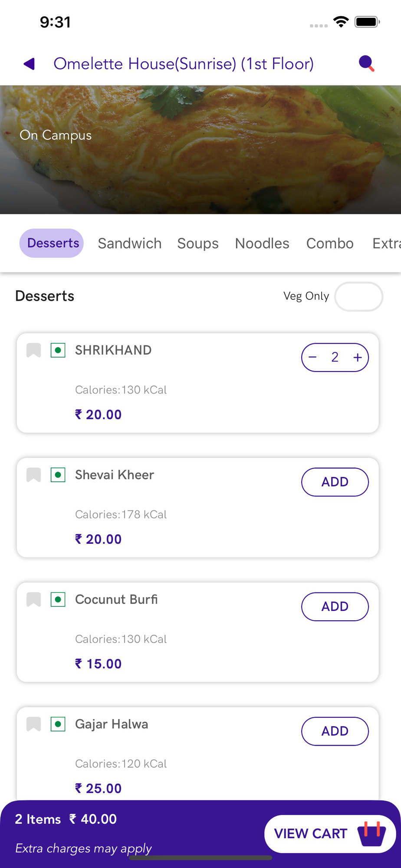
Task: Bookmark the Shevai Kheer item
Action: [x=33, y=475]
